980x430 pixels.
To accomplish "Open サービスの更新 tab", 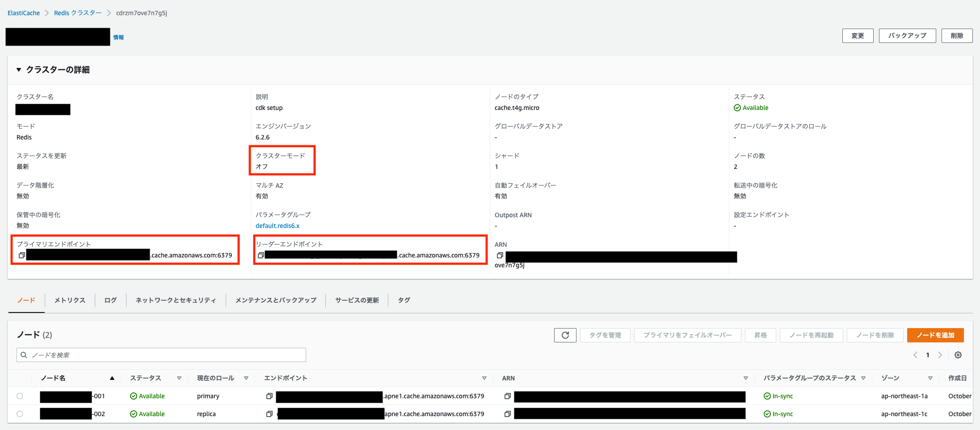I will pyautogui.click(x=357, y=300).
